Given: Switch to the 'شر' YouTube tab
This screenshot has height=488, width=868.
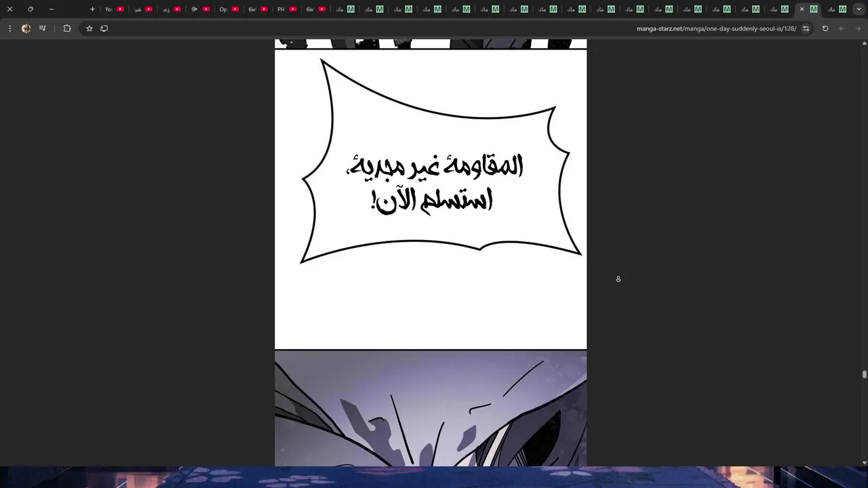Looking at the screenshot, I should pyautogui.click(x=143, y=9).
